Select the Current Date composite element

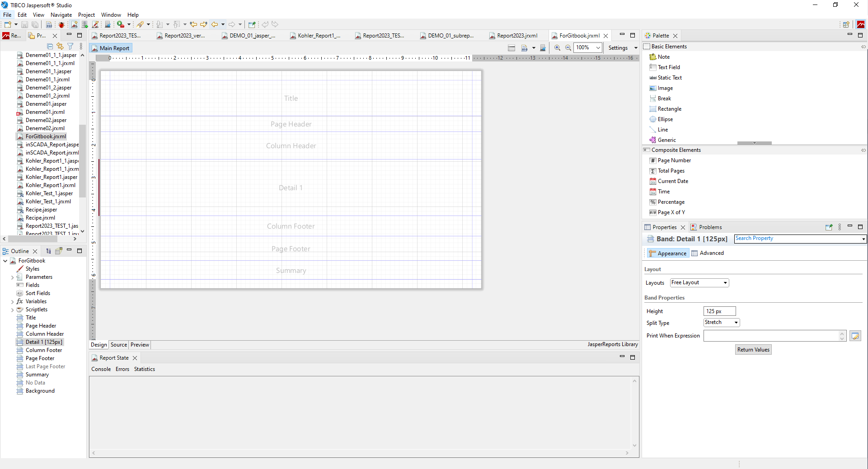tap(669, 181)
